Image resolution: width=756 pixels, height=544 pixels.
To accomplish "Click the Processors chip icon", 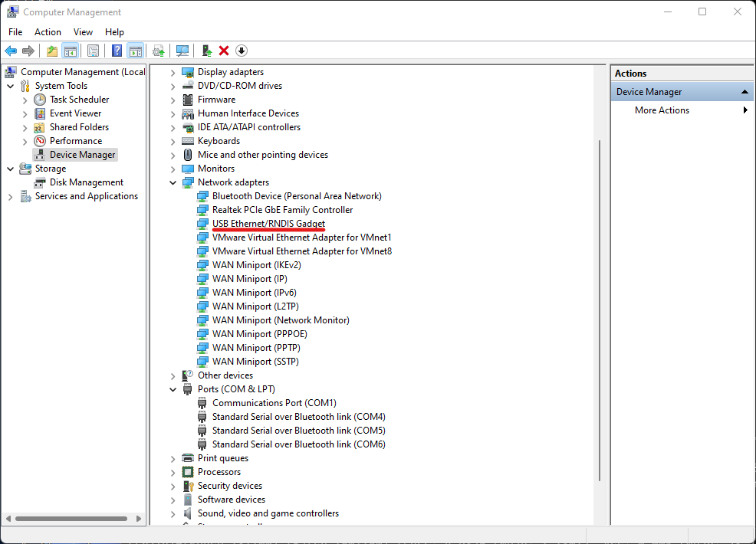I will pyautogui.click(x=188, y=472).
